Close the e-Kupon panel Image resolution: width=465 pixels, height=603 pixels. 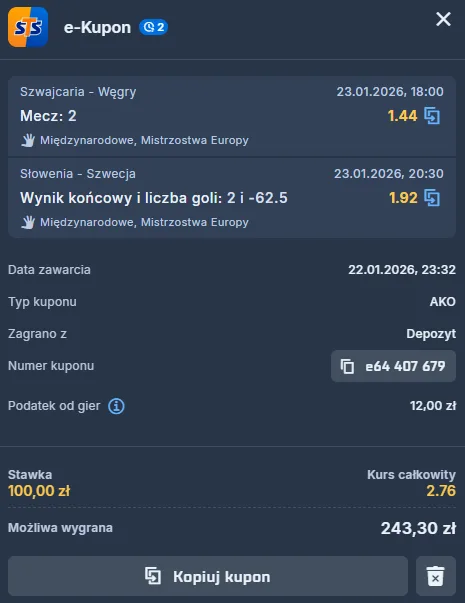point(443,19)
